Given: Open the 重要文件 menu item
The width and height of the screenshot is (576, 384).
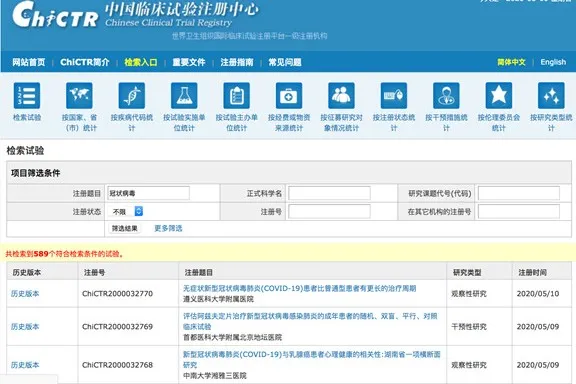Looking at the screenshot, I should pos(189,62).
